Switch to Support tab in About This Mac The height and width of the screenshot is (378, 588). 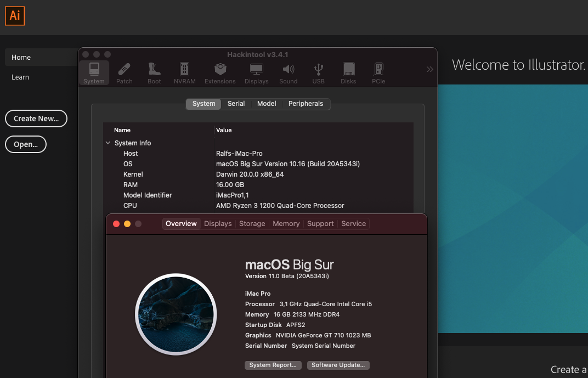(x=320, y=223)
